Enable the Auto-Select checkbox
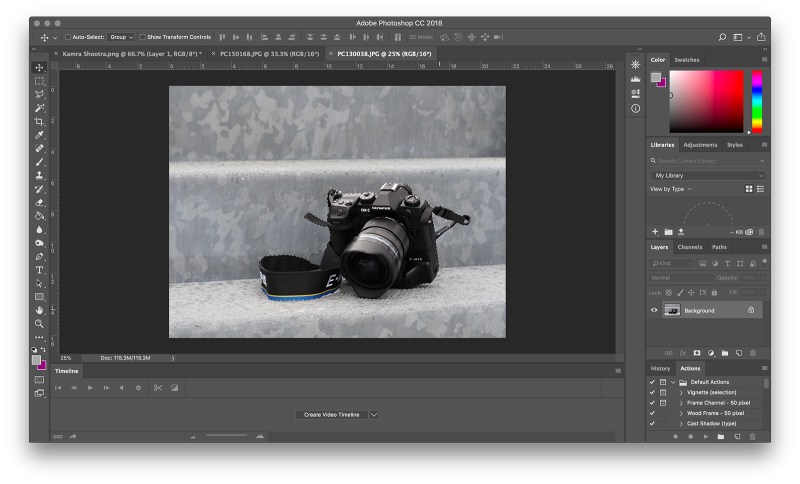 pos(69,37)
